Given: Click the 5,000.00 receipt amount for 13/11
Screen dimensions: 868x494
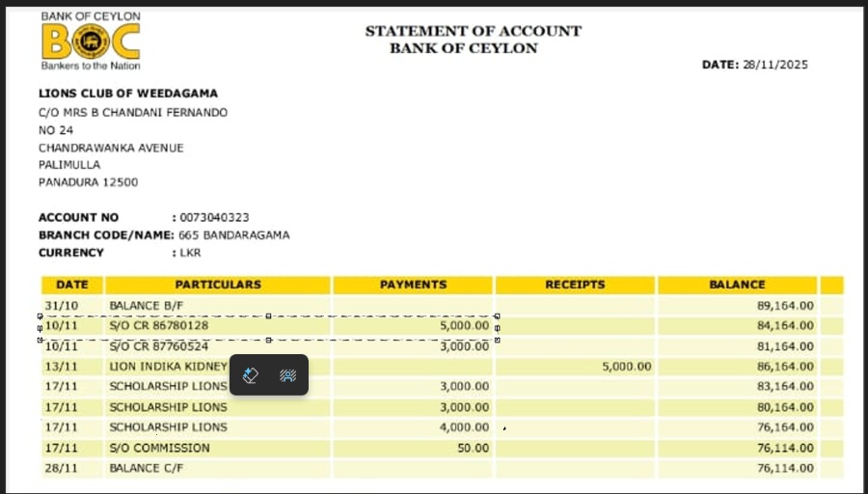Looking at the screenshot, I should pos(626,367).
